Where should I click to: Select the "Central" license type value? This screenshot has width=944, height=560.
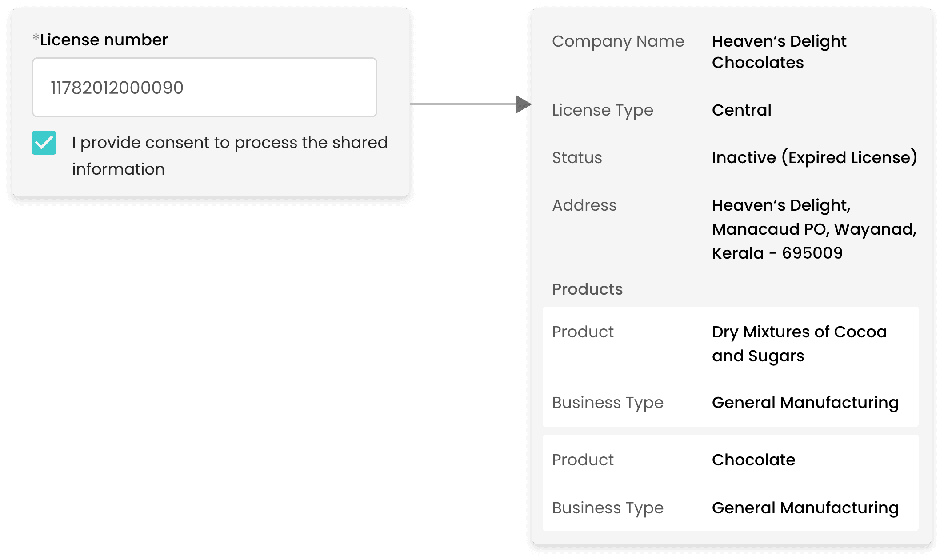click(x=741, y=110)
